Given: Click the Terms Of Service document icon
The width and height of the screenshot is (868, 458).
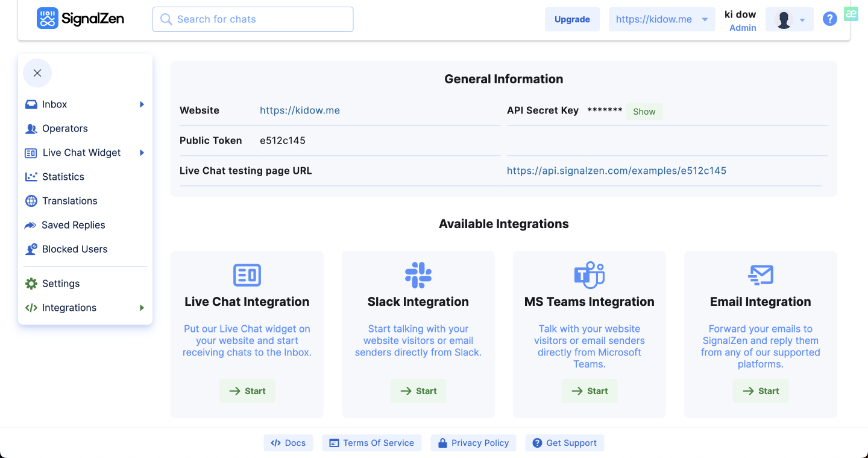Looking at the screenshot, I should coord(334,443).
